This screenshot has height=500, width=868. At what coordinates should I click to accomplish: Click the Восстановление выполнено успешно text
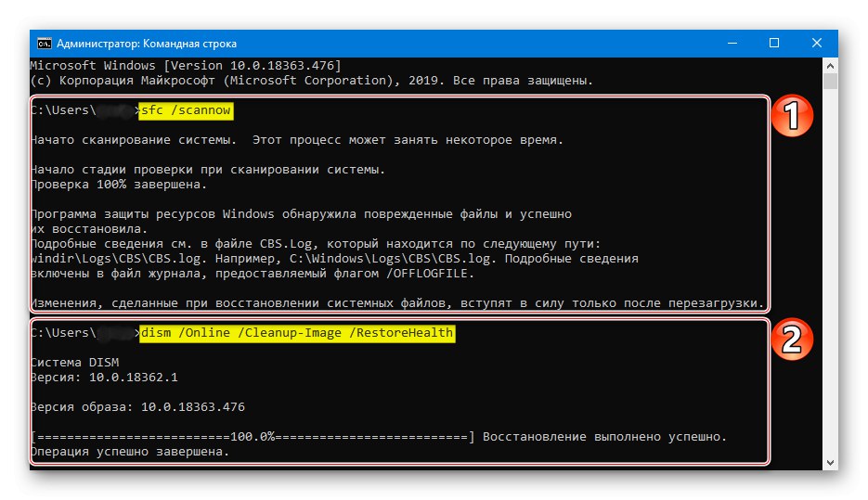[605, 437]
